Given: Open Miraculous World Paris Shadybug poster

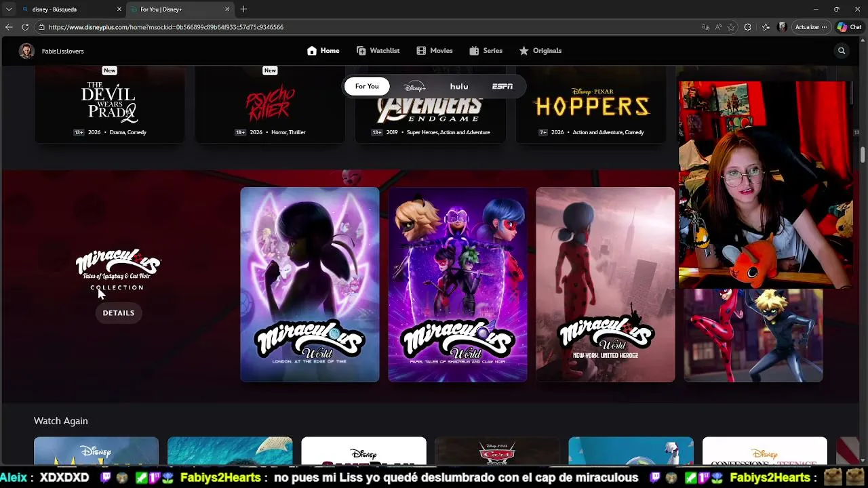Looking at the screenshot, I should (458, 285).
